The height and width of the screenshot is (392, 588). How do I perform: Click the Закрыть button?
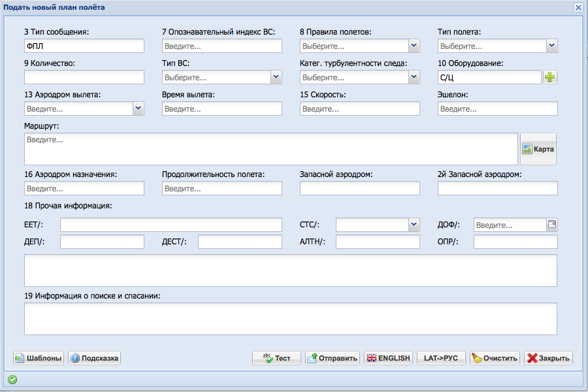[548, 358]
